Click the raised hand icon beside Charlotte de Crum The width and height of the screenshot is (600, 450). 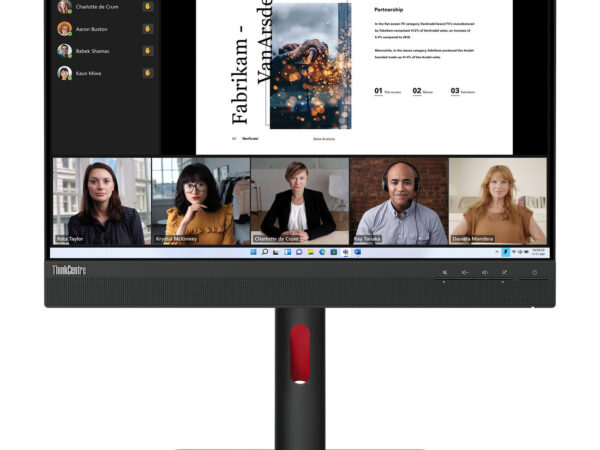[147, 6]
